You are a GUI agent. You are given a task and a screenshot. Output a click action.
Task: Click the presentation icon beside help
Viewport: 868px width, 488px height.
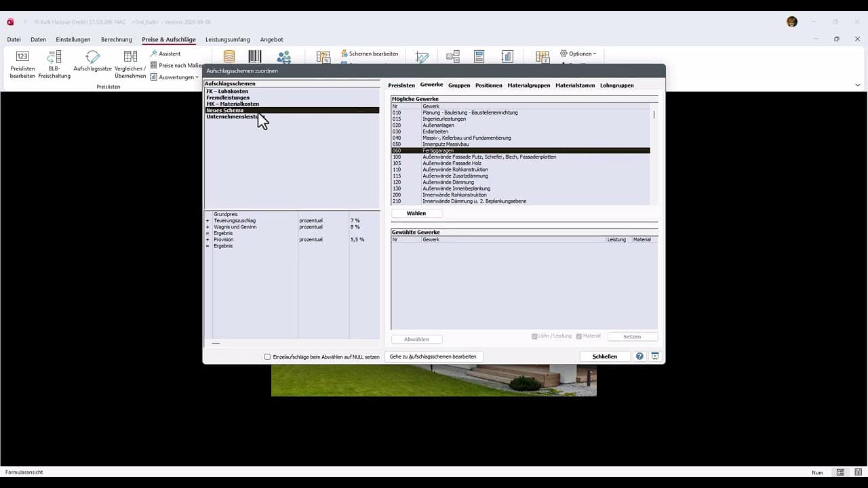655,357
